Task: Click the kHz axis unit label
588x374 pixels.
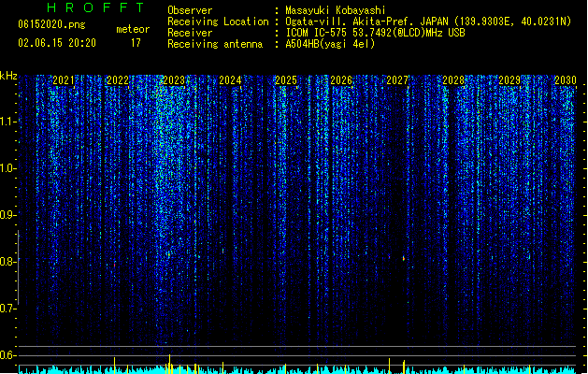Action: (x=8, y=76)
